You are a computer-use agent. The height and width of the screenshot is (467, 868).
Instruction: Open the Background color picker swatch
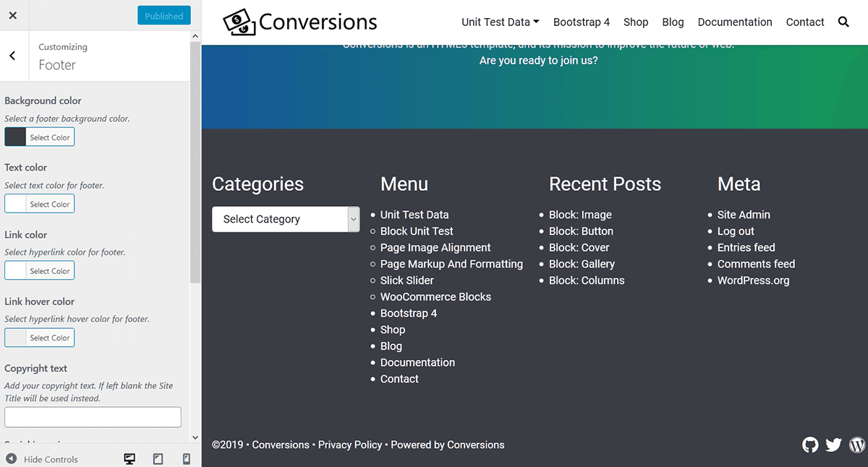pos(15,137)
